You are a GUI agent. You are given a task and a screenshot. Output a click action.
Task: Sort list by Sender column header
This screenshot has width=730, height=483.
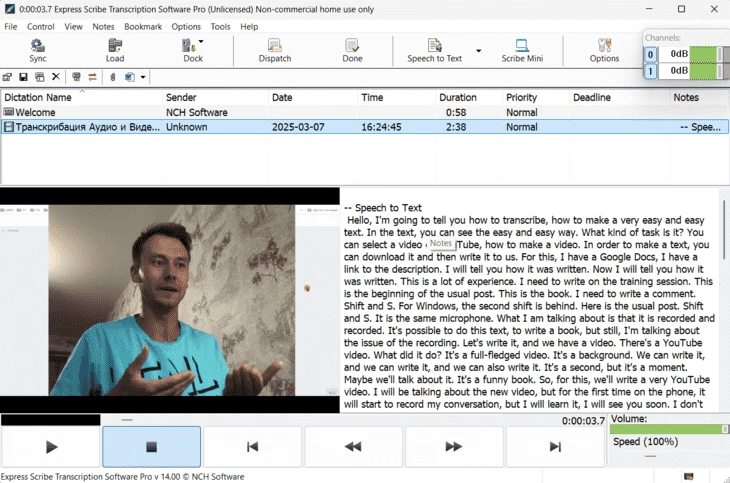215,97
